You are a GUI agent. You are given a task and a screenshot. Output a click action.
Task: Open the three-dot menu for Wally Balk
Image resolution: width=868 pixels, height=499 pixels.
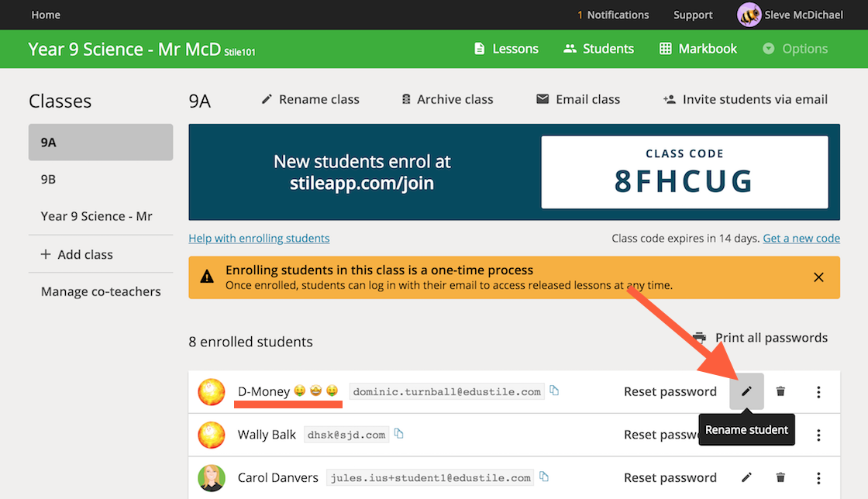[x=818, y=435]
